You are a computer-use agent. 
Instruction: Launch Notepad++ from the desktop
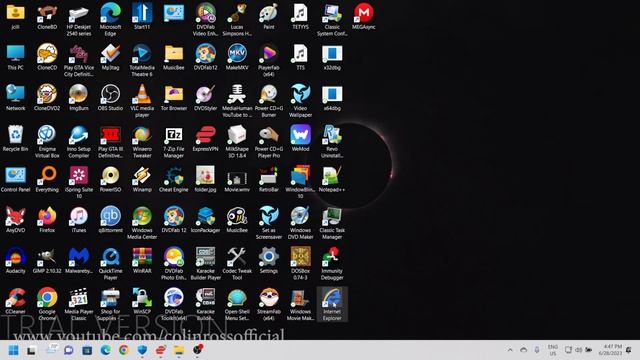pos(332,180)
